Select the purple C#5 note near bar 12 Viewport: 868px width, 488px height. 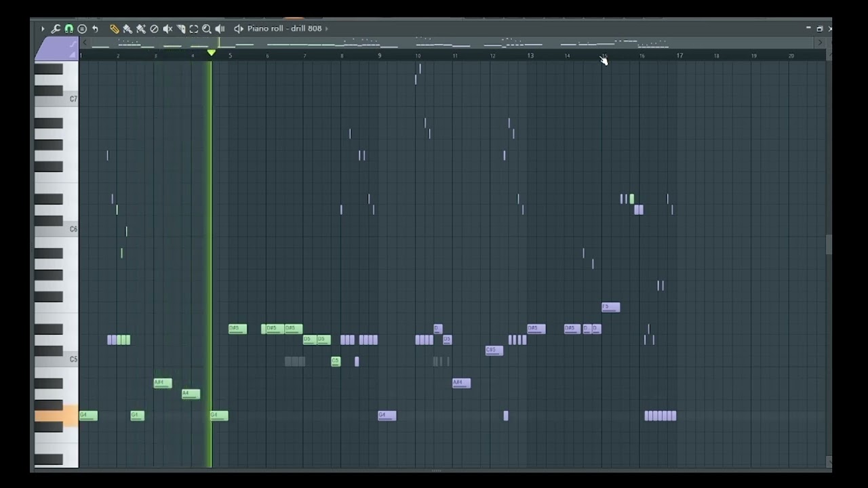pos(494,350)
